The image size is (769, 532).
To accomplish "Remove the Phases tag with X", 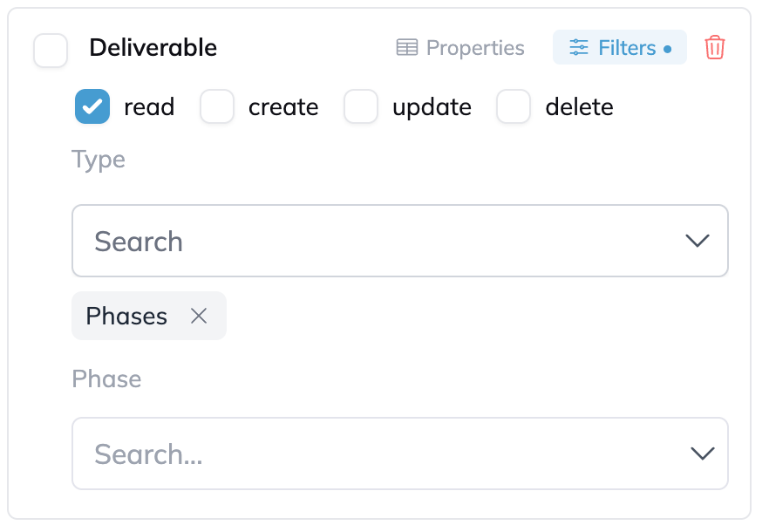I will [199, 316].
